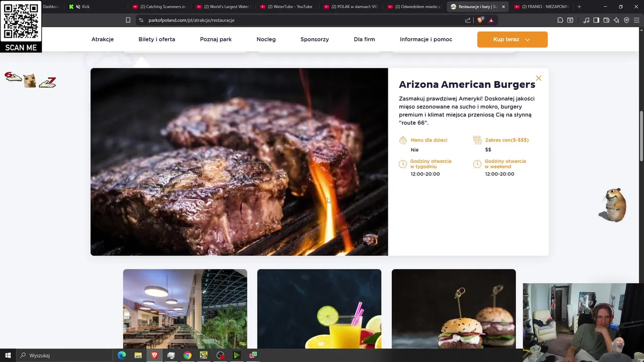Open the OBS Studio taskbar icon
The image size is (644, 362).
[220, 355]
